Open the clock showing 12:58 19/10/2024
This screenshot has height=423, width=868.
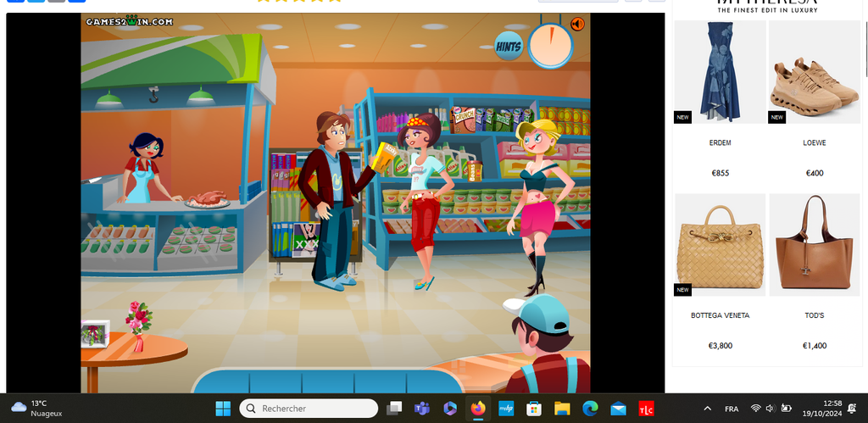(821, 409)
